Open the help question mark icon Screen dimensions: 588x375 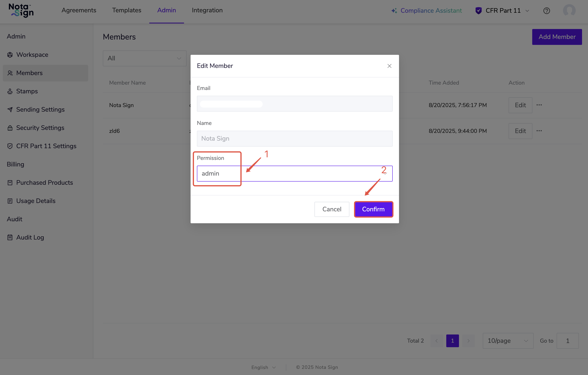pyautogui.click(x=547, y=11)
